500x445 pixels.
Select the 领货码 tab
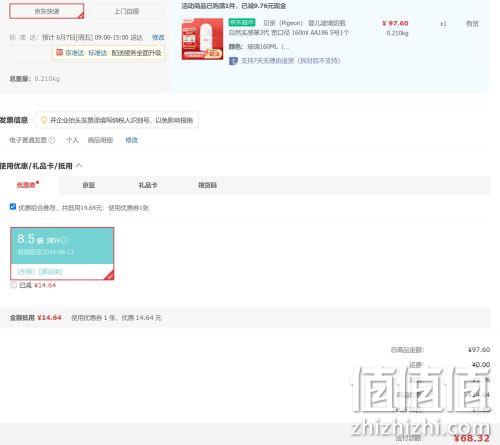[x=207, y=185]
